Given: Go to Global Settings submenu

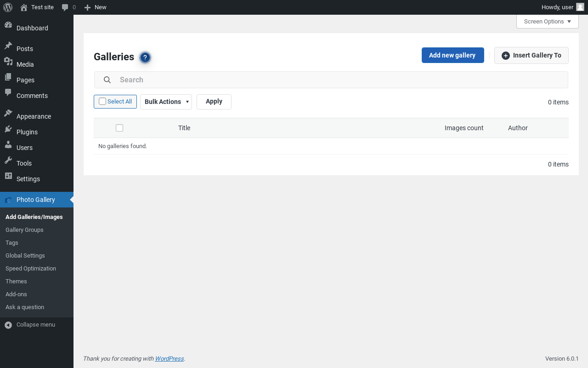Looking at the screenshot, I should (25, 256).
